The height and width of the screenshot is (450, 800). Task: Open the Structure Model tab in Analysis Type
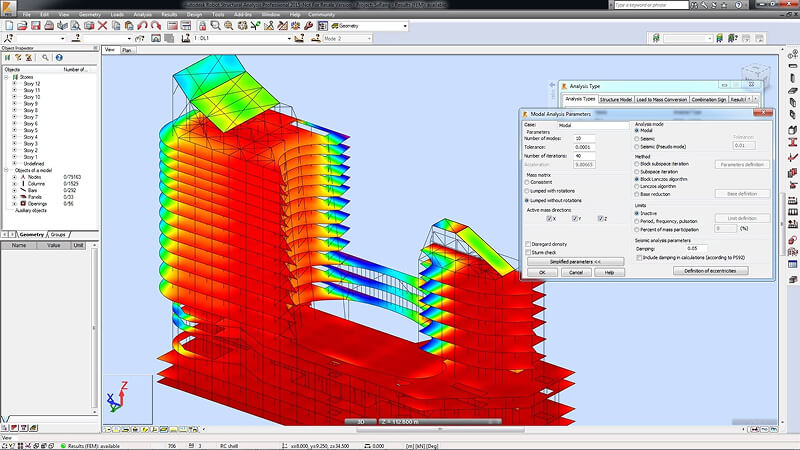pyautogui.click(x=616, y=99)
